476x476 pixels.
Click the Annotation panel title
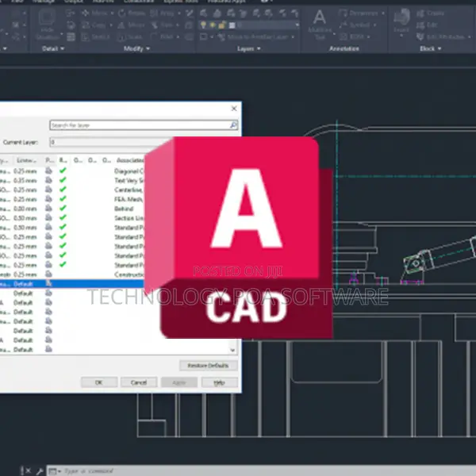pyautogui.click(x=344, y=48)
